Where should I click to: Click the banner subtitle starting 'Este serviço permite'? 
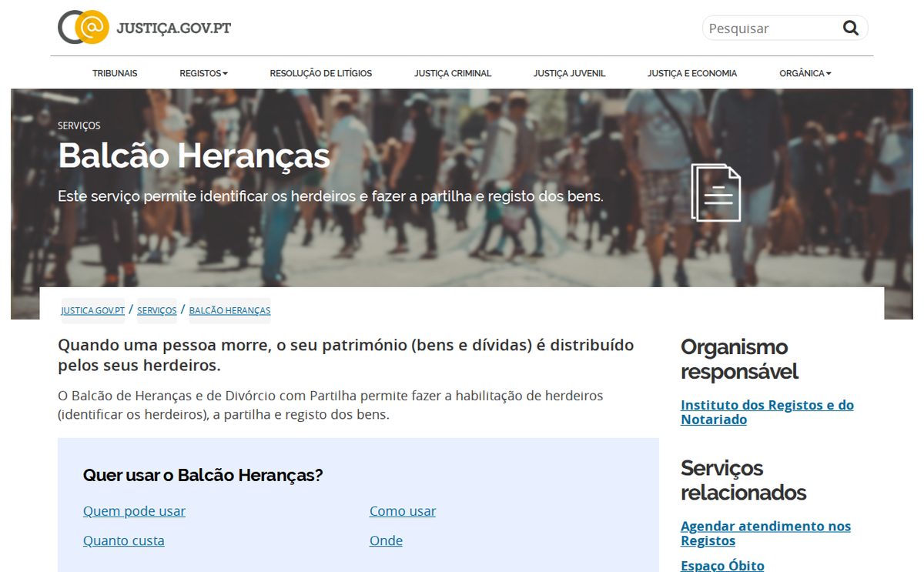click(330, 196)
